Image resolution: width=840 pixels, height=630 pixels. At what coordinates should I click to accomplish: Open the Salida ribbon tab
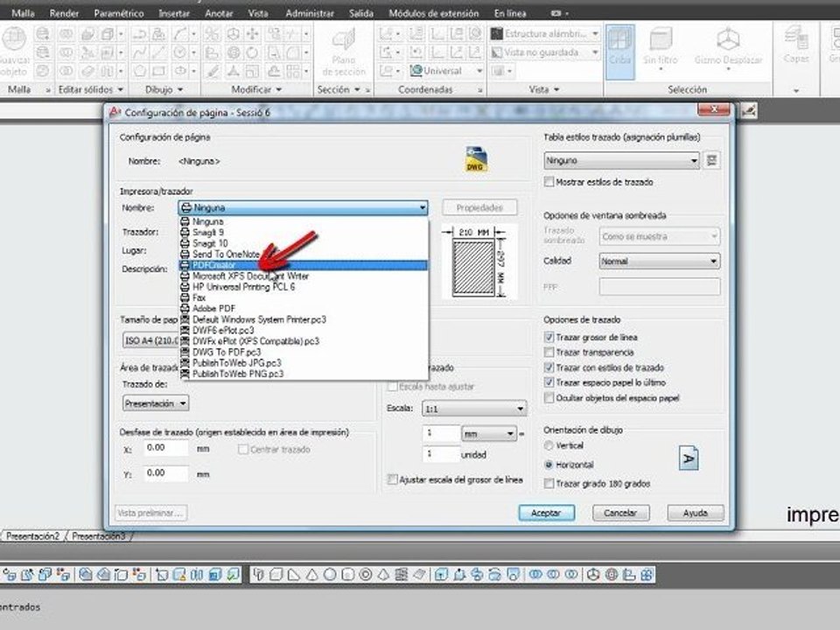(x=361, y=13)
